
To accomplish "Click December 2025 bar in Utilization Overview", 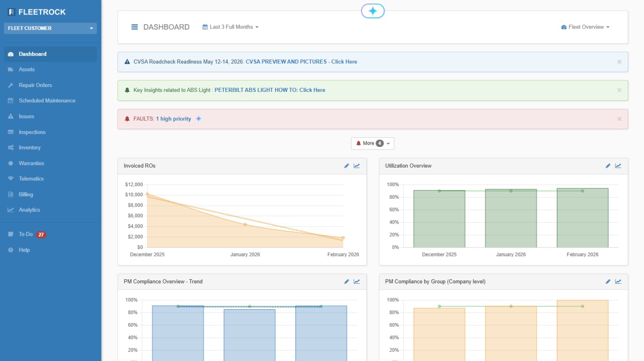I will tap(439, 219).
